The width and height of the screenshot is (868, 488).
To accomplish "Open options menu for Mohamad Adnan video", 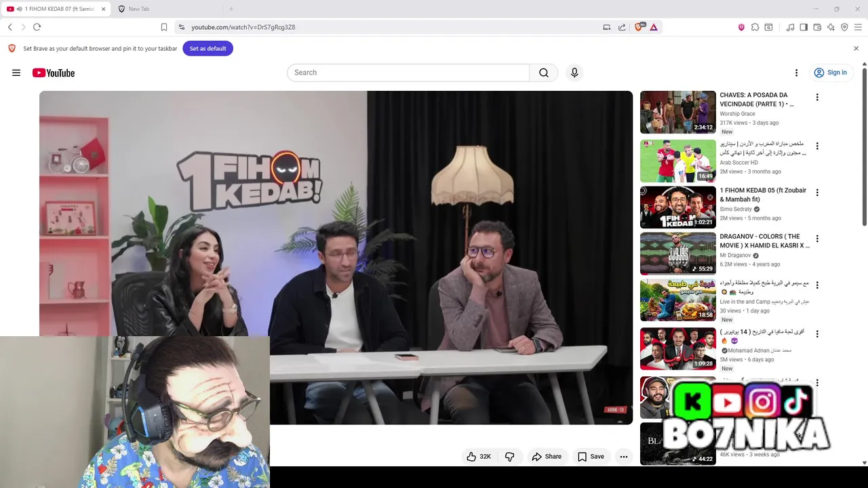I will pyautogui.click(x=817, y=334).
